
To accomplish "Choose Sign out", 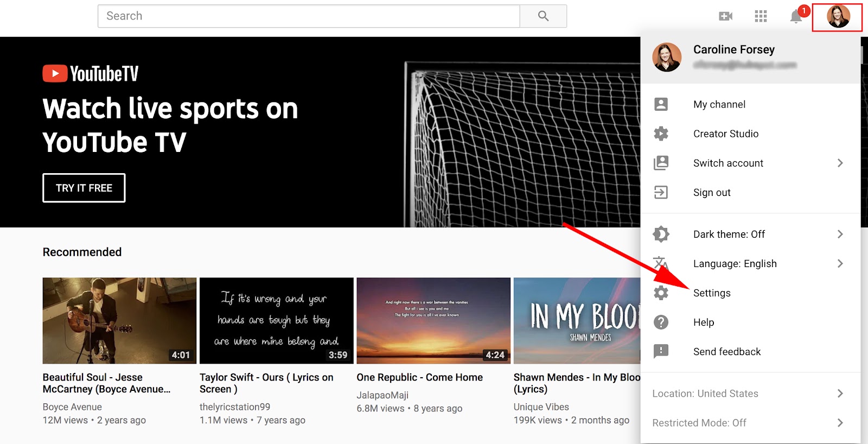I will (750, 192).
